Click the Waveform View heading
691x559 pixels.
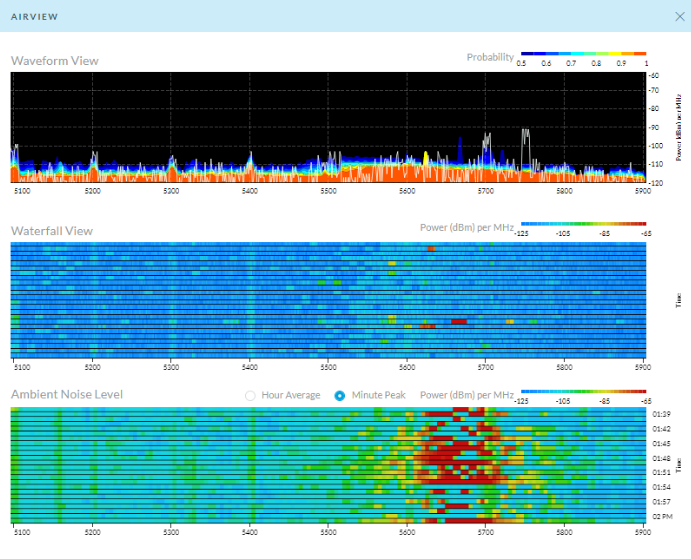[55, 61]
